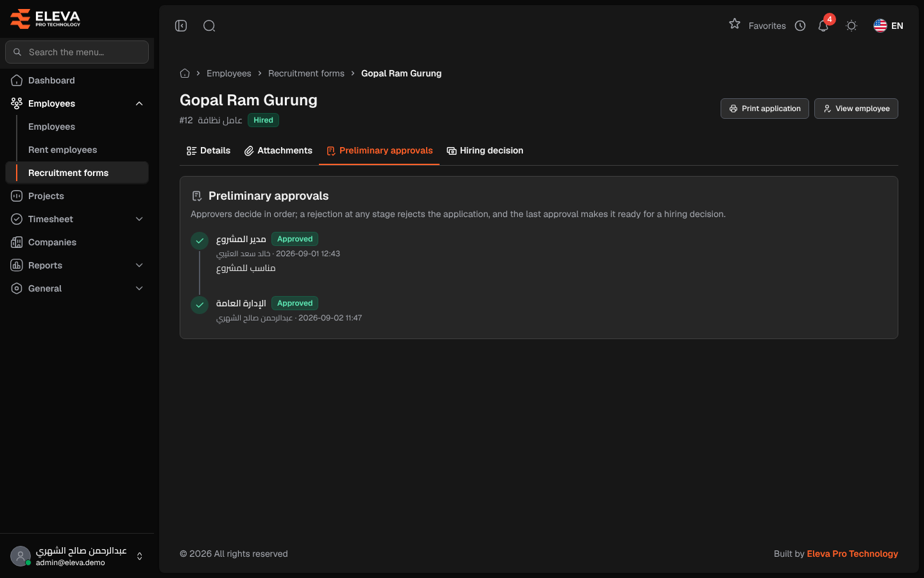The image size is (924, 578).
Task: Open the search magnifier in top bar
Action: (209, 26)
